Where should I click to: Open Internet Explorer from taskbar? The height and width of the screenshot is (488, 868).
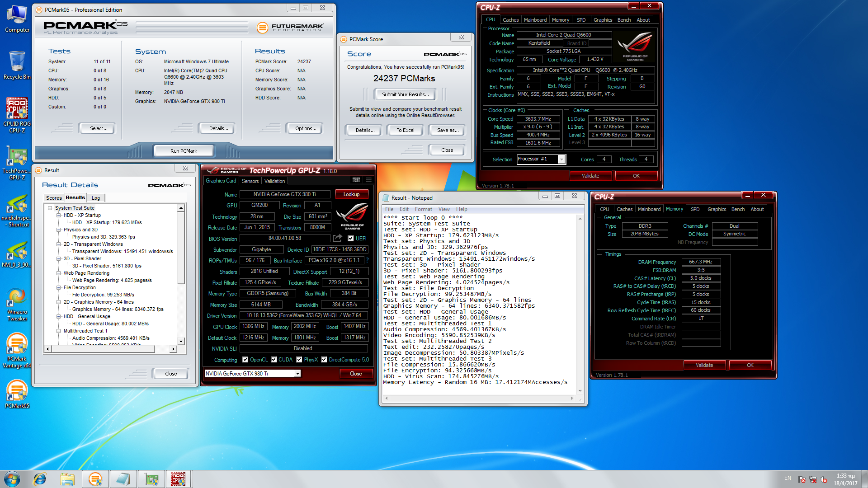point(40,479)
